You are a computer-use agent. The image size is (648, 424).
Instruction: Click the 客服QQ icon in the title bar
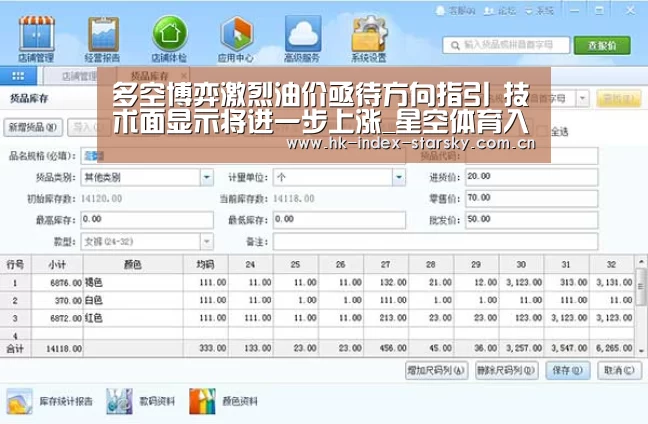[455, 11]
